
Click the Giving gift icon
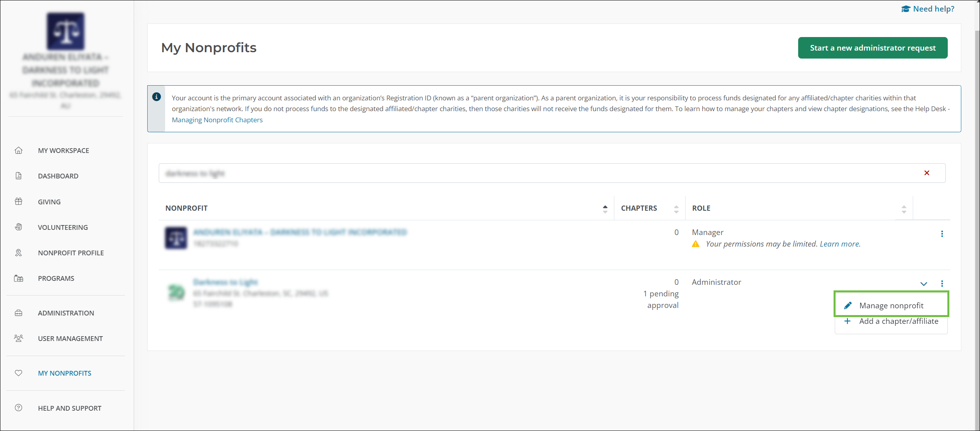point(19,202)
